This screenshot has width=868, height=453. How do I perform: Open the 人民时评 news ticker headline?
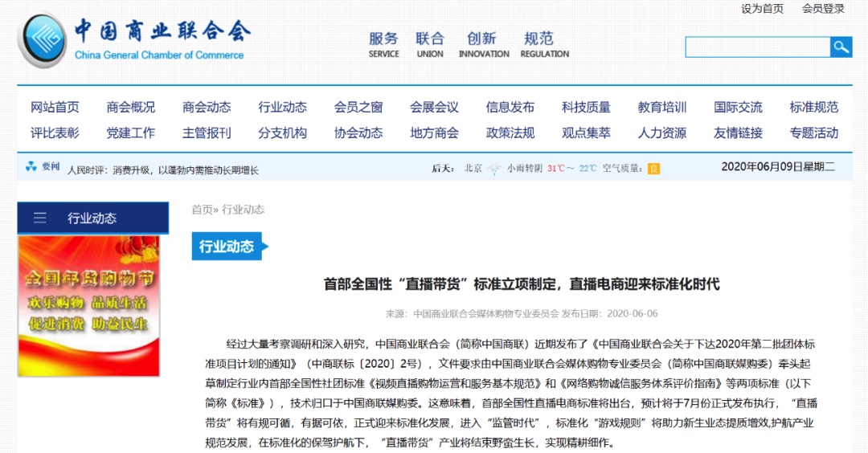coord(163,169)
